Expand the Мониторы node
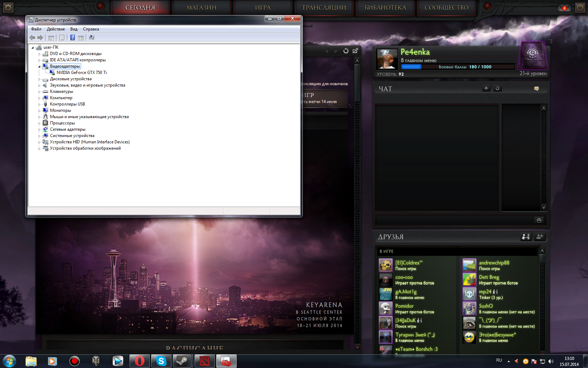Screen dimensions: 588x368 pyautogui.click(x=39, y=111)
